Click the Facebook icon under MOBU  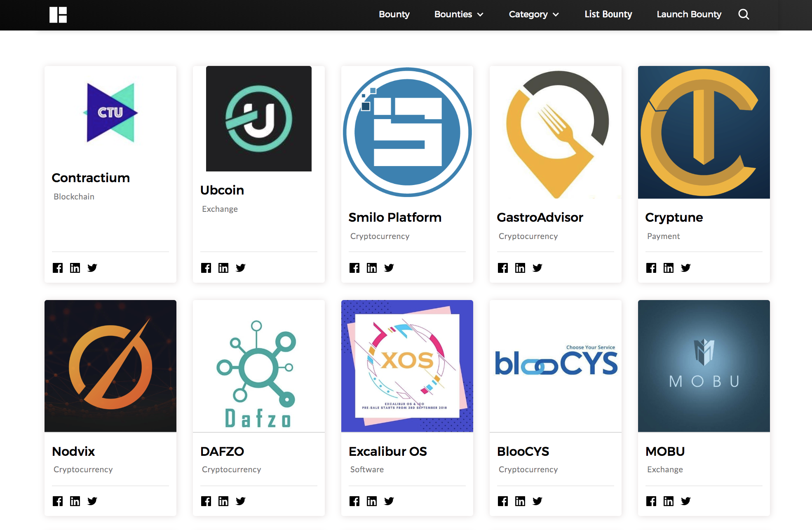click(651, 501)
